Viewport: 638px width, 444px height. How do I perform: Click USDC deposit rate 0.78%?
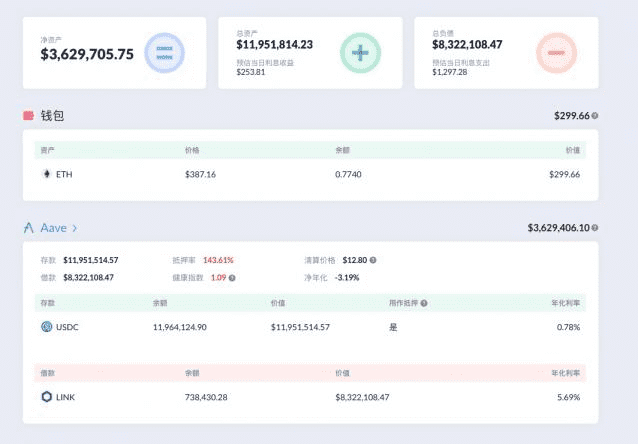coord(568,327)
